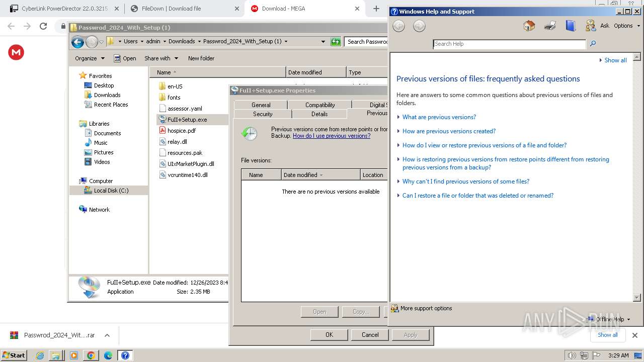644x362 pixels.
Task: Select the fonts folder
Action: (174, 98)
